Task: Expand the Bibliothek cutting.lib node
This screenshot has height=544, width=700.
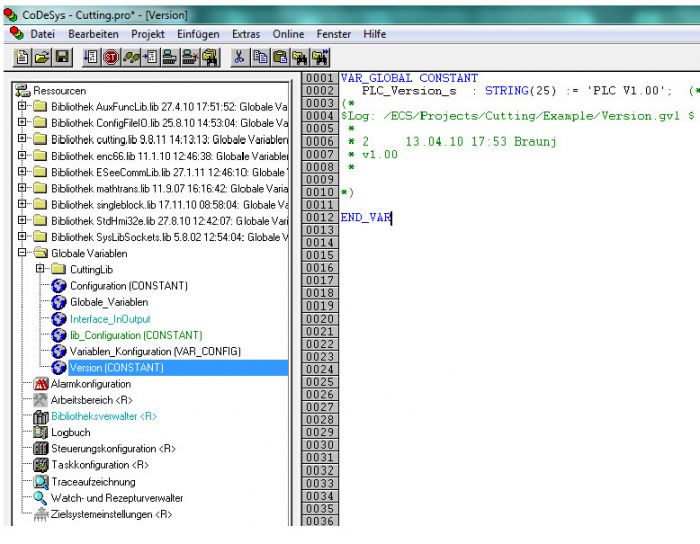Action: (23, 140)
